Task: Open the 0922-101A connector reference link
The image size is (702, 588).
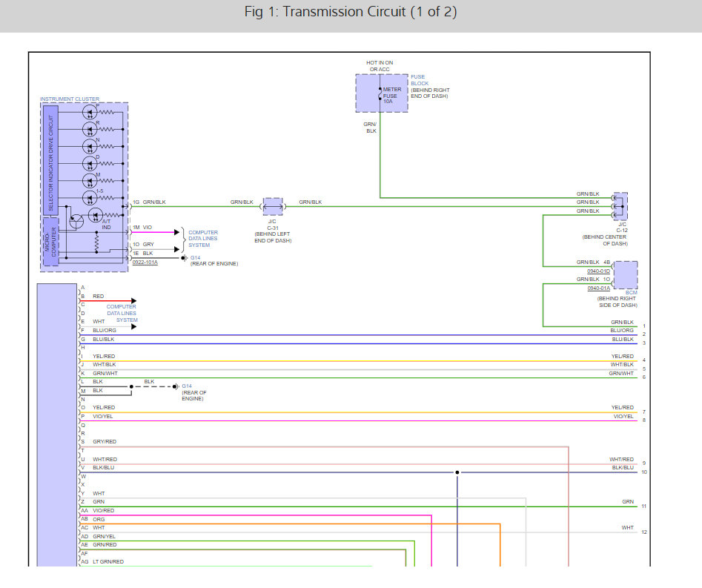Action: [145, 262]
